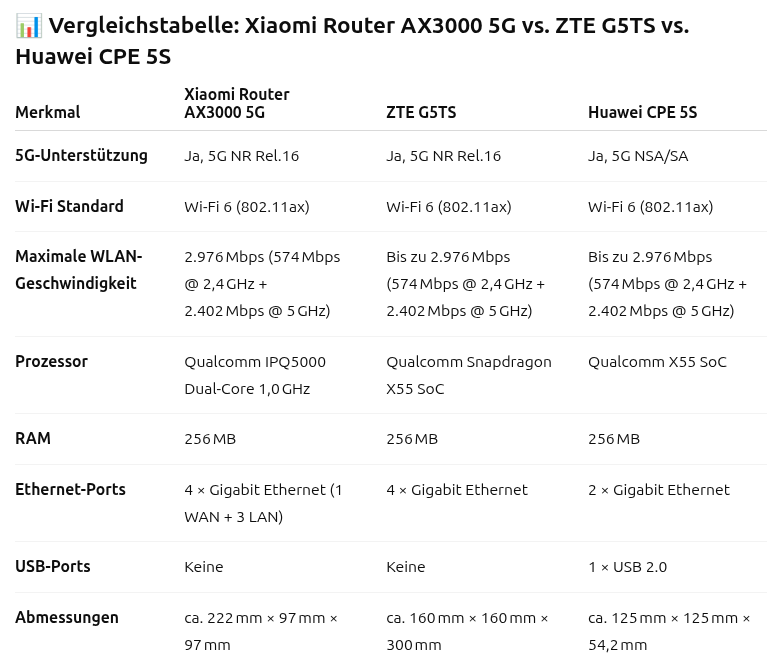Click the Abmessungen row label
Image resolution: width=767 pixels, height=653 pixels.
(67, 617)
